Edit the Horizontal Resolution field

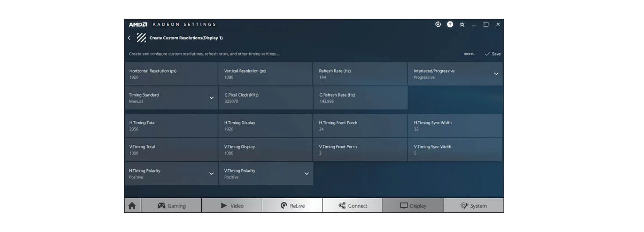pos(171,74)
